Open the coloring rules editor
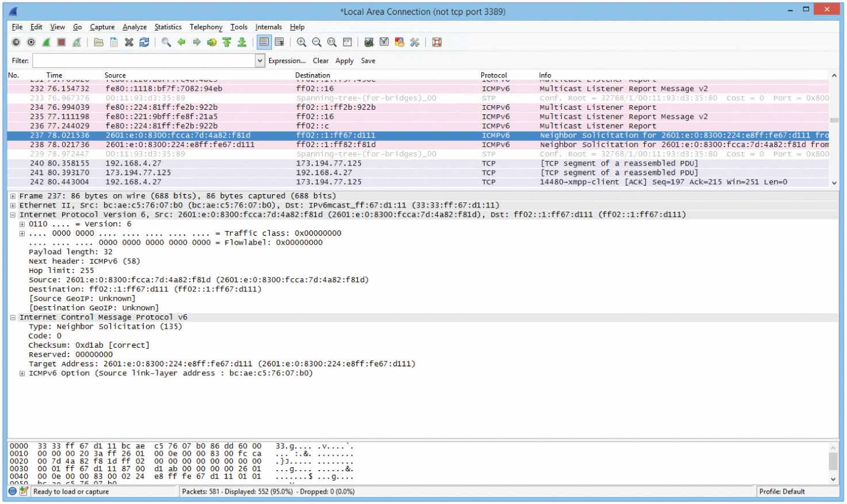Image resolution: width=847 pixels, height=504 pixels. pos(400,42)
